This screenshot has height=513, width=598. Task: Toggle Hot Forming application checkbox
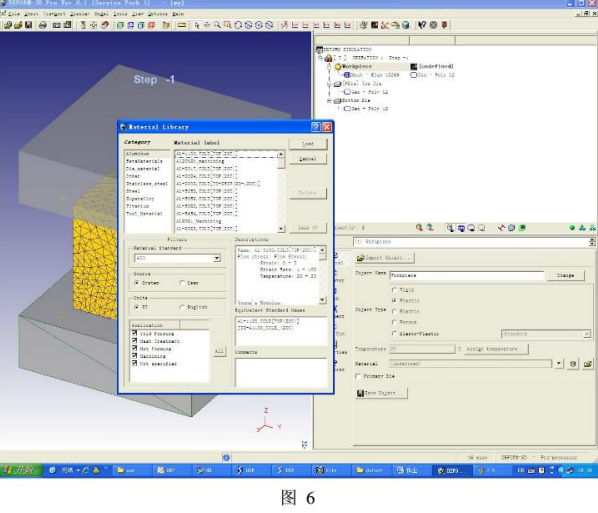(134, 348)
